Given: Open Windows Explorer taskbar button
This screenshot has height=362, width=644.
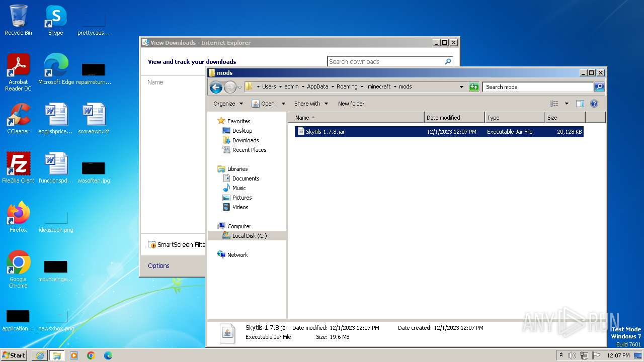Looking at the screenshot, I should coord(56,355).
